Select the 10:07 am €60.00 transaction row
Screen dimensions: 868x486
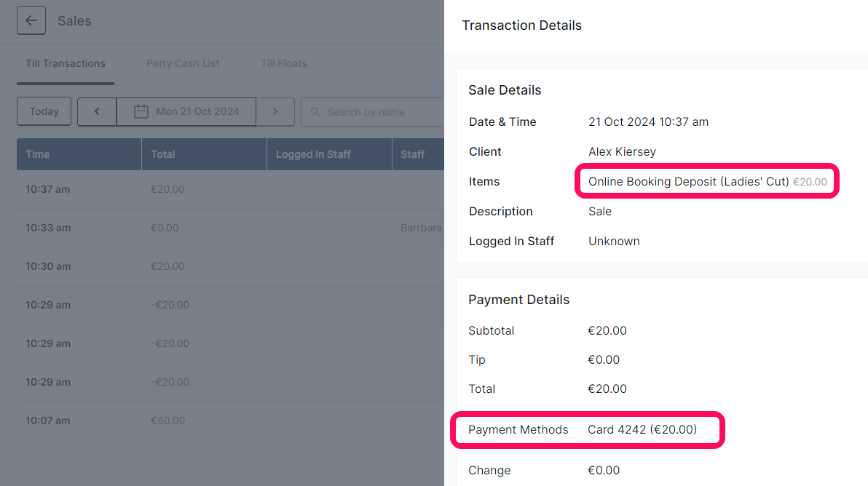pos(230,421)
